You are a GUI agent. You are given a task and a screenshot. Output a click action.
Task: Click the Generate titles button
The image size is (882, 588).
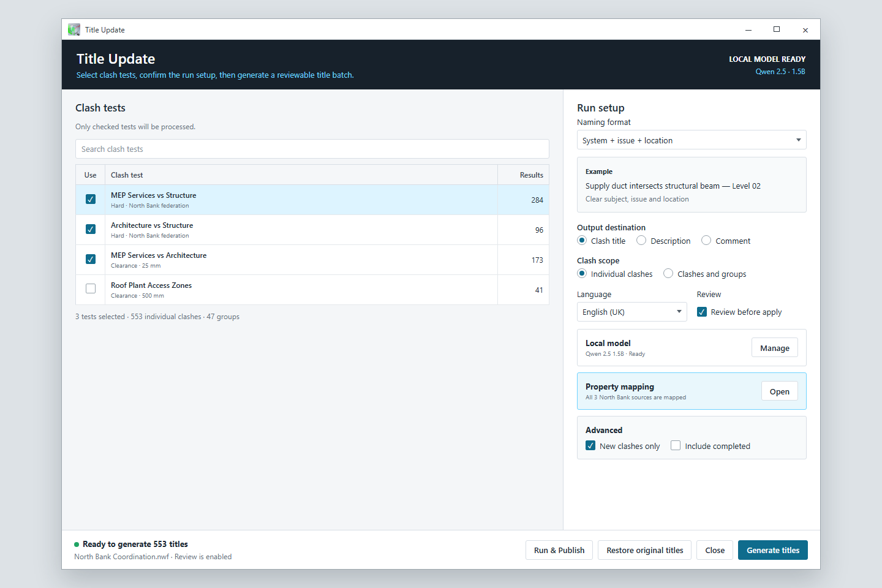773,550
